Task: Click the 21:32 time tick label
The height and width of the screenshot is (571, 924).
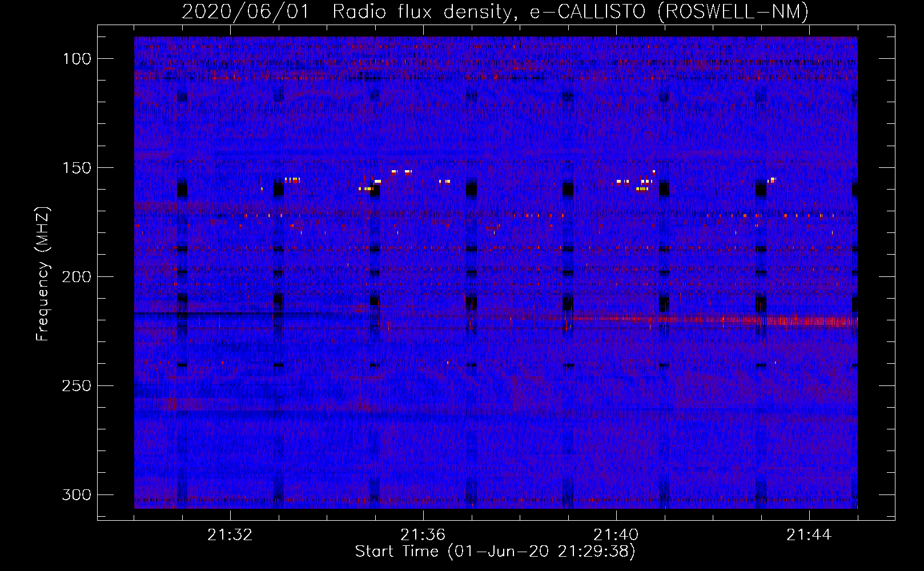Action: coord(230,535)
